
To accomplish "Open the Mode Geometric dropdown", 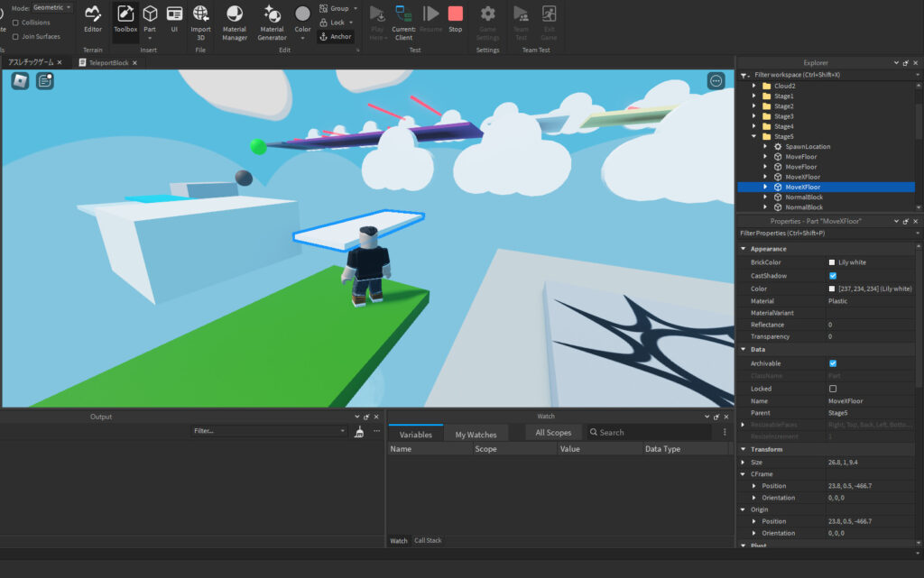I will point(51,7).
